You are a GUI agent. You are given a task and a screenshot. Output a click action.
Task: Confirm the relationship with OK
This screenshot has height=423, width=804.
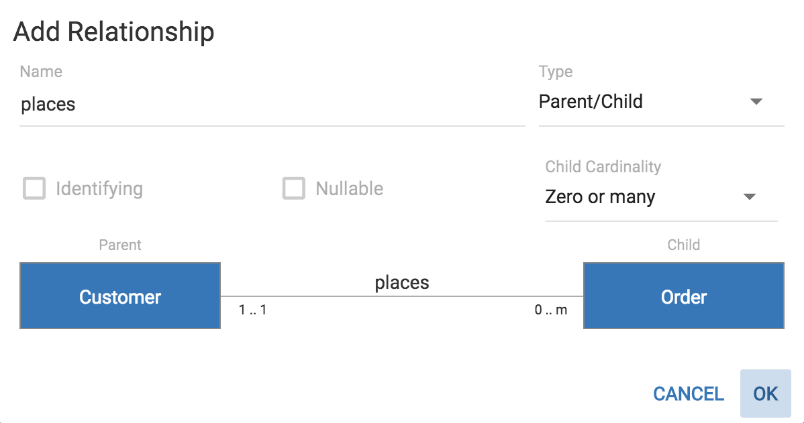[765, 393]
